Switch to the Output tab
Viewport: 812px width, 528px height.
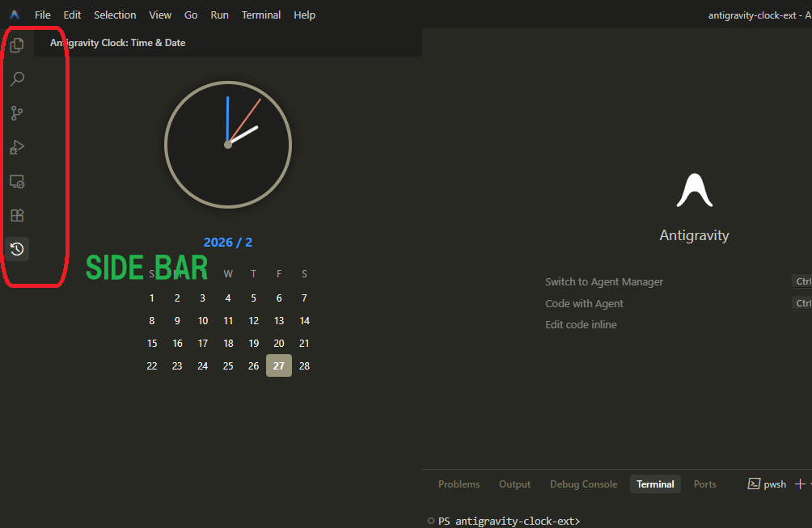514,484
